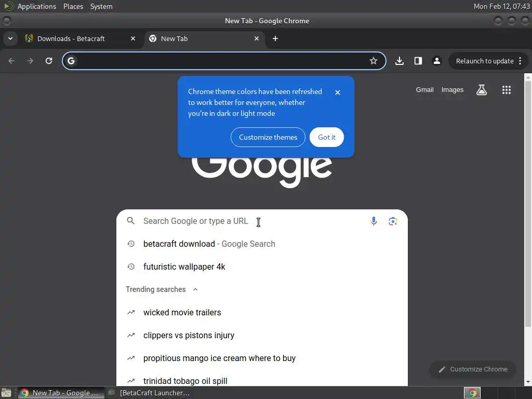
Task: Click the back navigation arrow
Action: click(x=11, y=61)
